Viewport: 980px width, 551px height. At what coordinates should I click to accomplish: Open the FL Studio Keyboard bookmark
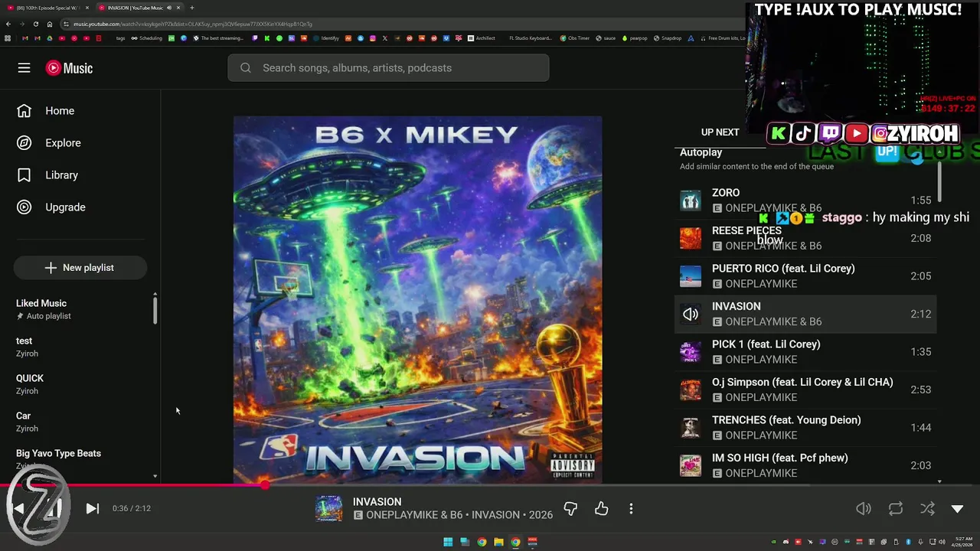point(530,38)
